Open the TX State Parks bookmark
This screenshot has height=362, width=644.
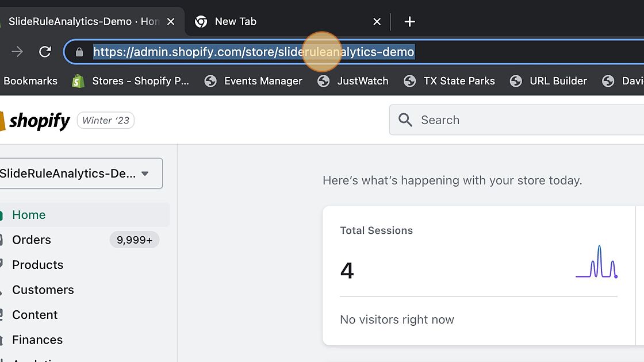click(x=459, y=81)
